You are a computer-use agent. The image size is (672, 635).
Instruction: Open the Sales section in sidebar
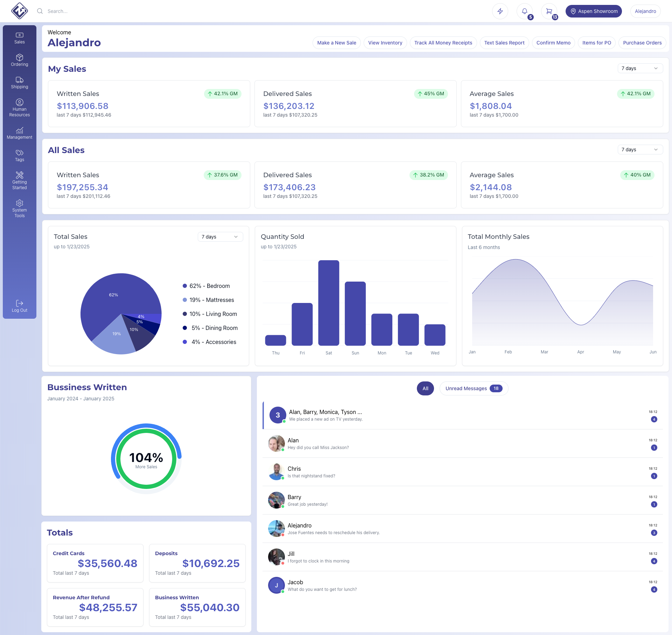(x=20, y=38)
